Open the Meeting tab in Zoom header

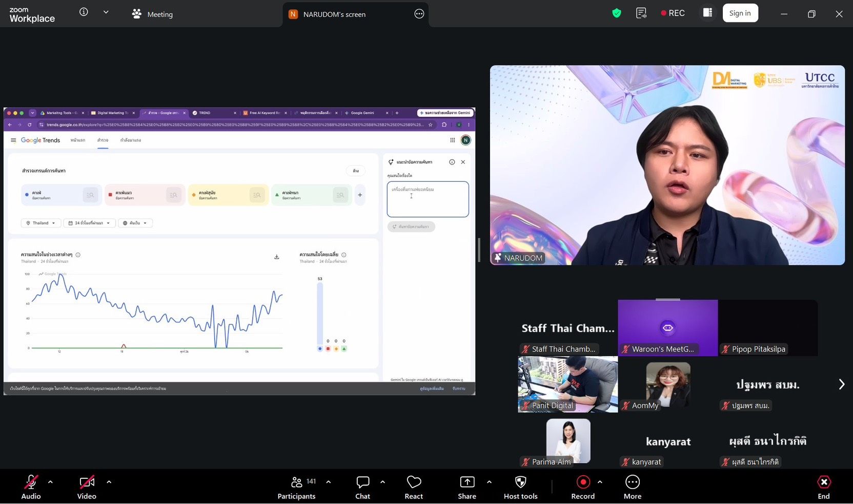tap(152, 14)
